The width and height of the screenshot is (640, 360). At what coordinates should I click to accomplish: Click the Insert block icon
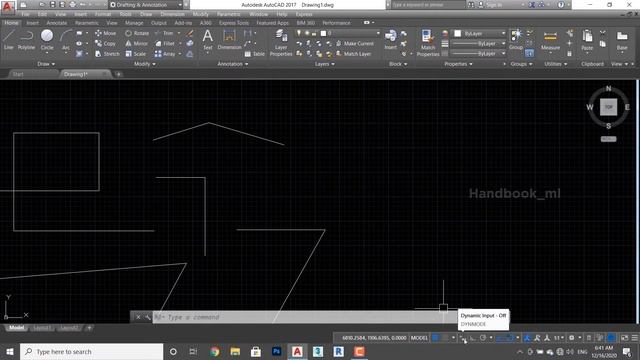pos(390,40)
